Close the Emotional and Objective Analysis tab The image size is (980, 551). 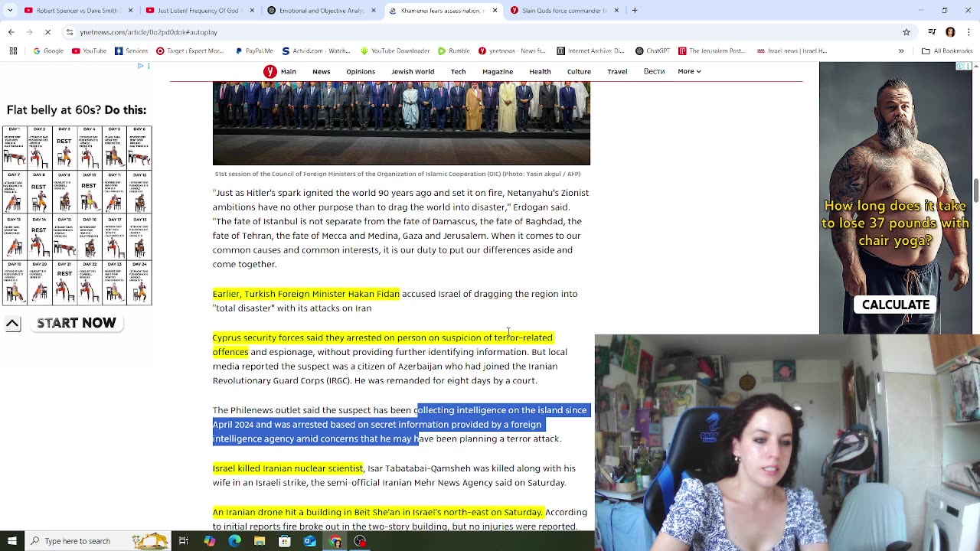click(x=374, y=11)
